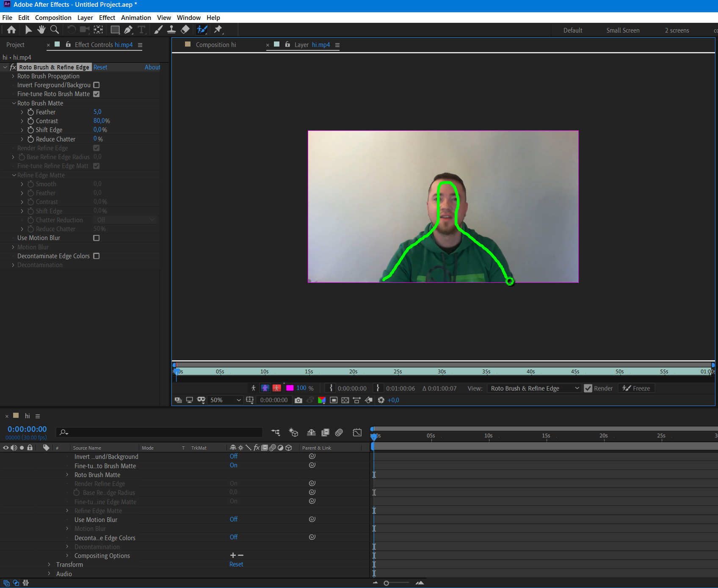Select the Pan Behind anchor point tool
Image resolution: width=718 pixels, height=588 pixels.
click(98, 30)
